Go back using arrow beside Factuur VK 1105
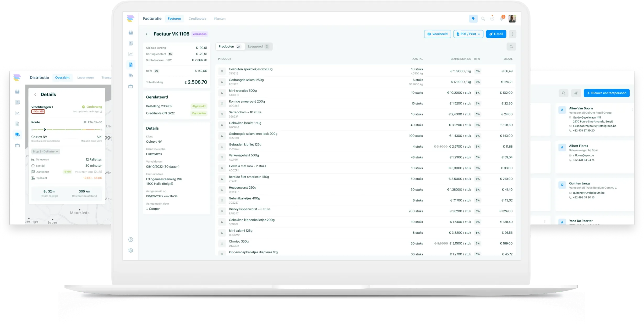The height and width of the screenshot is (324, 644). pos(148,34)
